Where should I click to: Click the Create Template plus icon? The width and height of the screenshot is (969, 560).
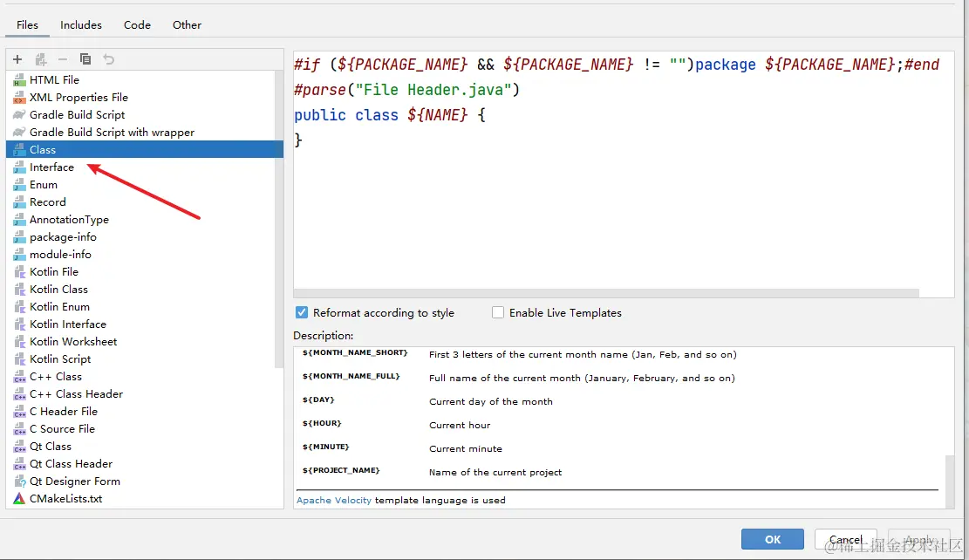click(17, 59)
